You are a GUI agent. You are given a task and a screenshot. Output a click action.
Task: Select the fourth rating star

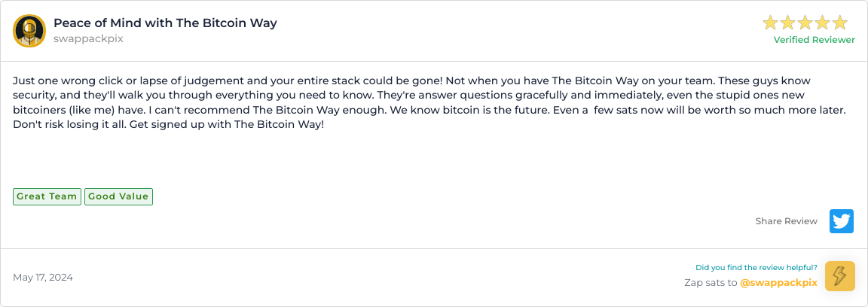click(823, 23)
